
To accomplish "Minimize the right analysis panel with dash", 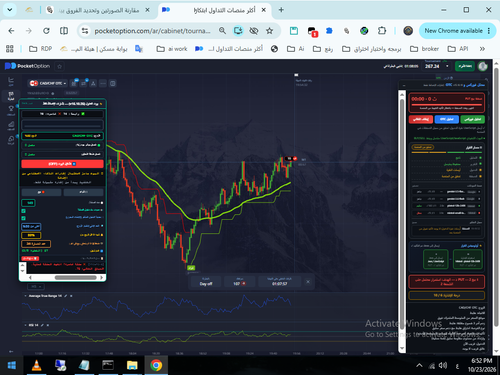I will pyautogui.click(x=404, y=85).
